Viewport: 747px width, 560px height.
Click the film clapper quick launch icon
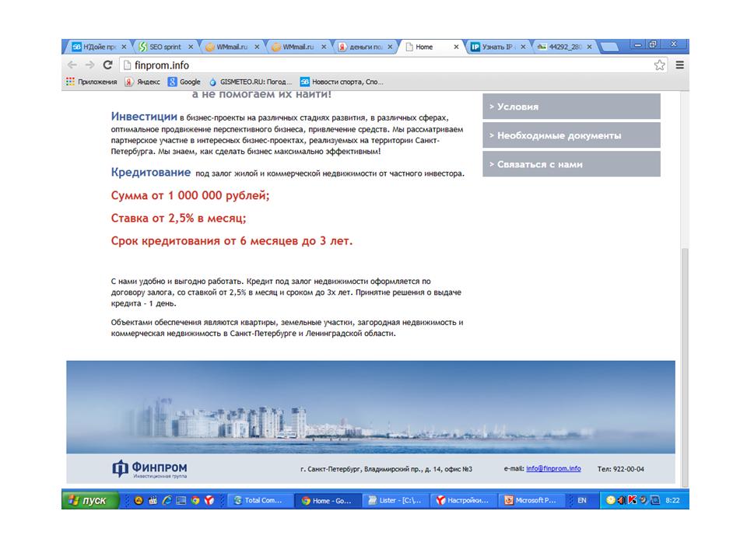tap(153, 500)
